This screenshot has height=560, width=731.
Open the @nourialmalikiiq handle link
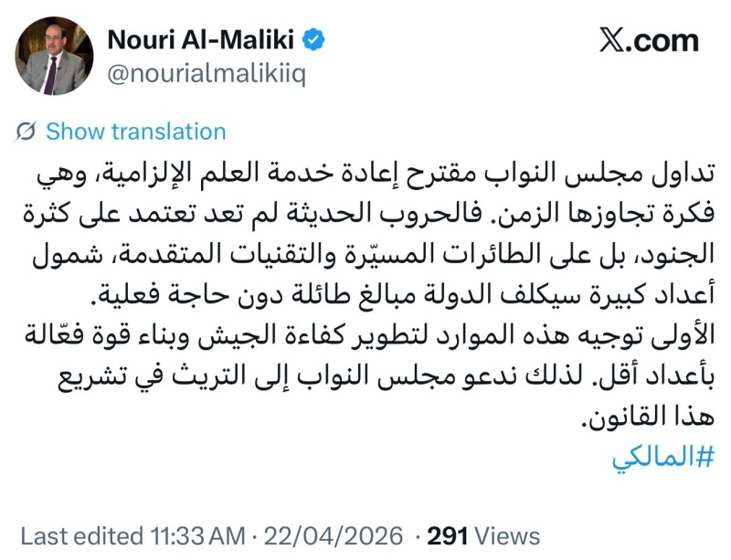[207, 73]
